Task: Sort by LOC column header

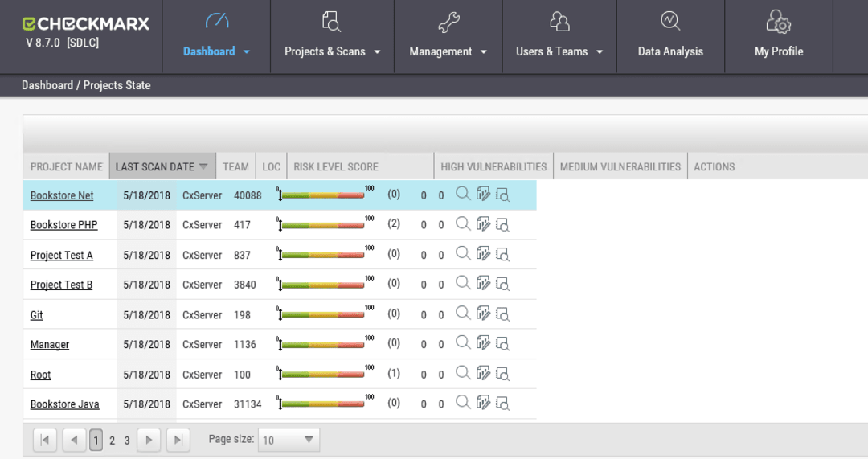Action: [x=272, y=166]
